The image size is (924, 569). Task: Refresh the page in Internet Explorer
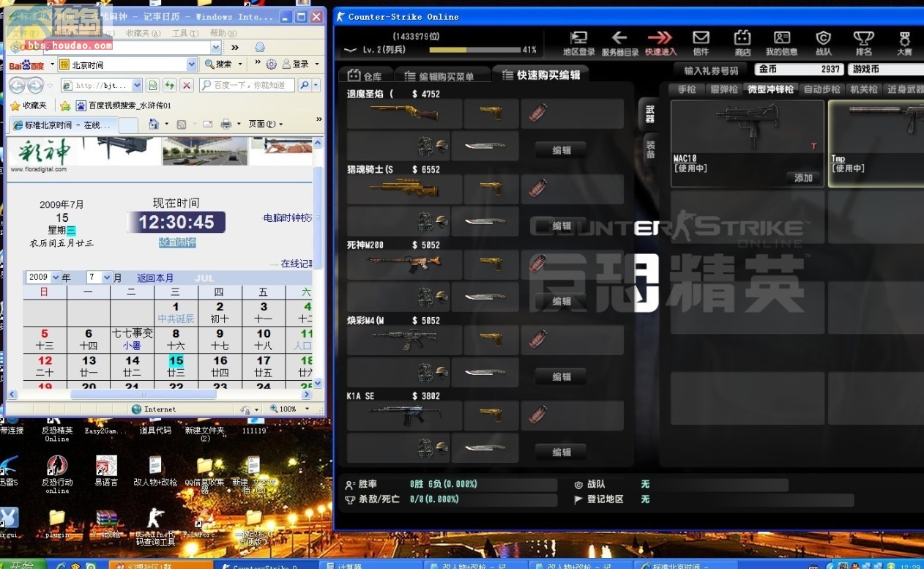click(x=170, y=85)
